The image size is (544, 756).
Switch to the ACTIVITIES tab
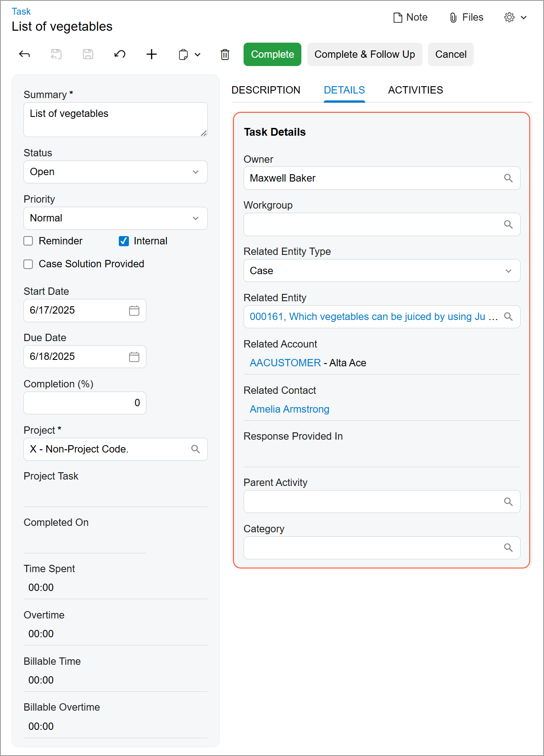pyautogui.click(x=416, y=90)
